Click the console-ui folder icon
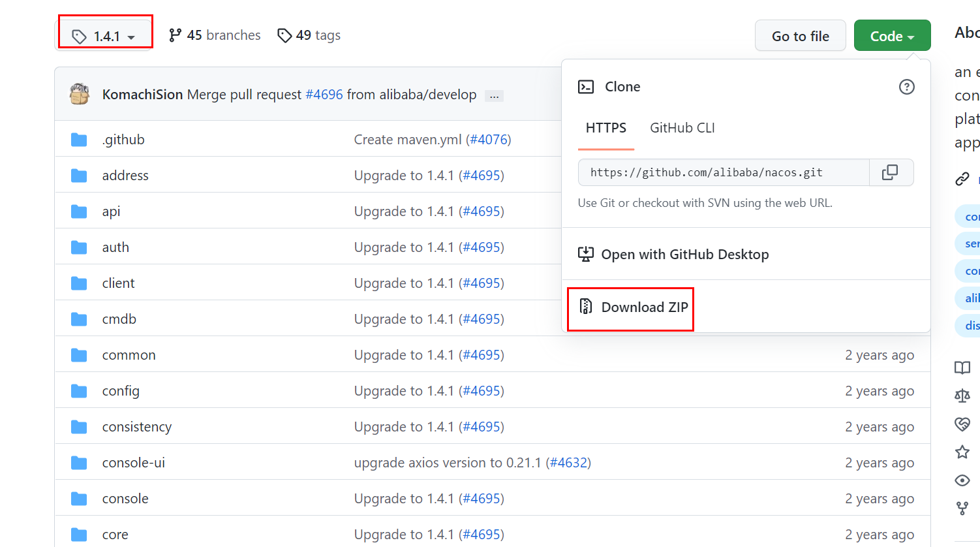The height and width of the screenshot is (547, 980). pos(79,463)
